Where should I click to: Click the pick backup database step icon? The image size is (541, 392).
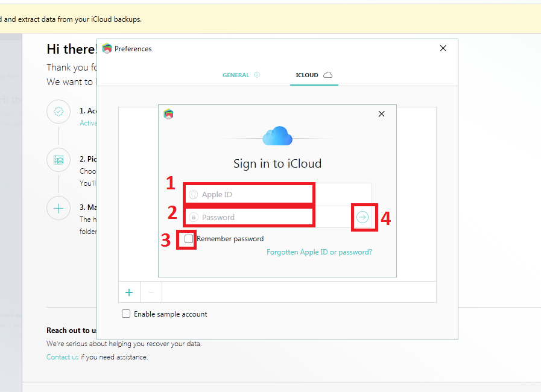[59, 160]
